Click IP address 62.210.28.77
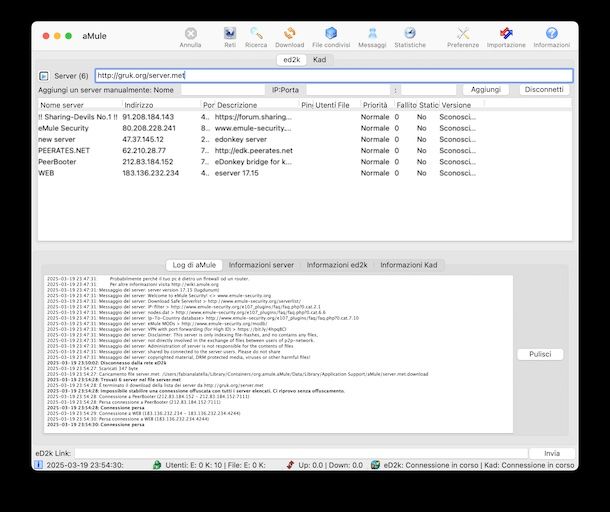The height and width of the screenshot is (512, 610). tap(144, 151)
